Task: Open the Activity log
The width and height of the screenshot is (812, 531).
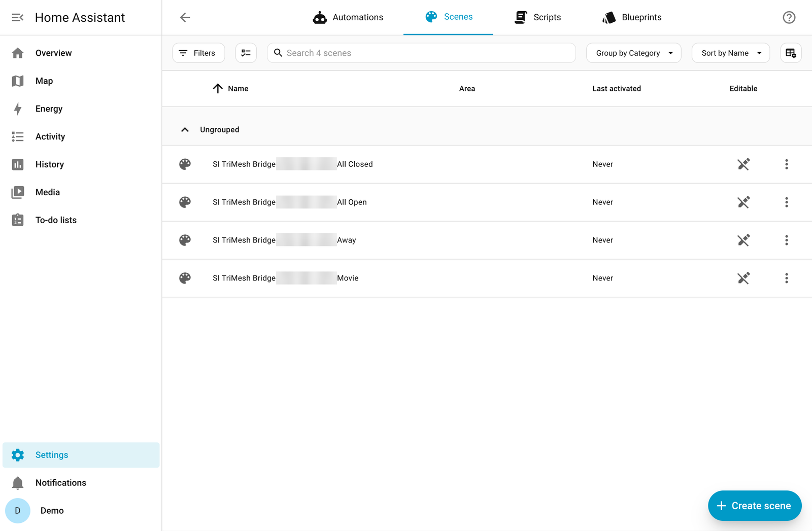Action: [81, 137]
